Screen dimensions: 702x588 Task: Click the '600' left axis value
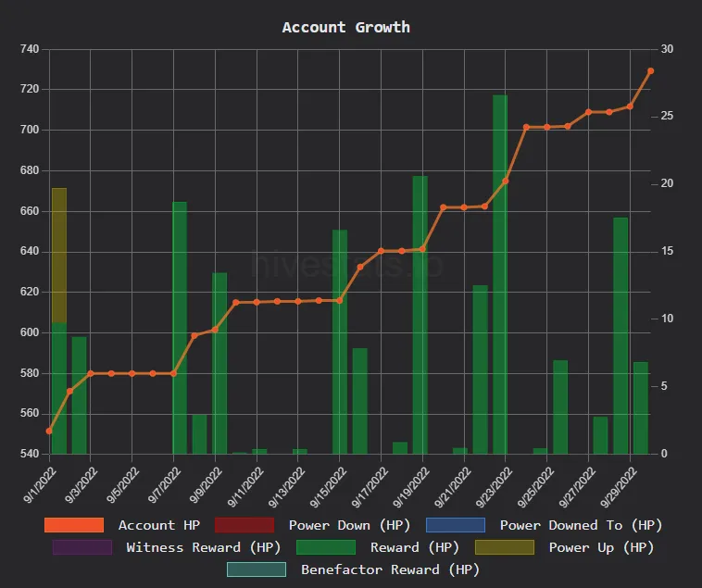pos(30,332)
